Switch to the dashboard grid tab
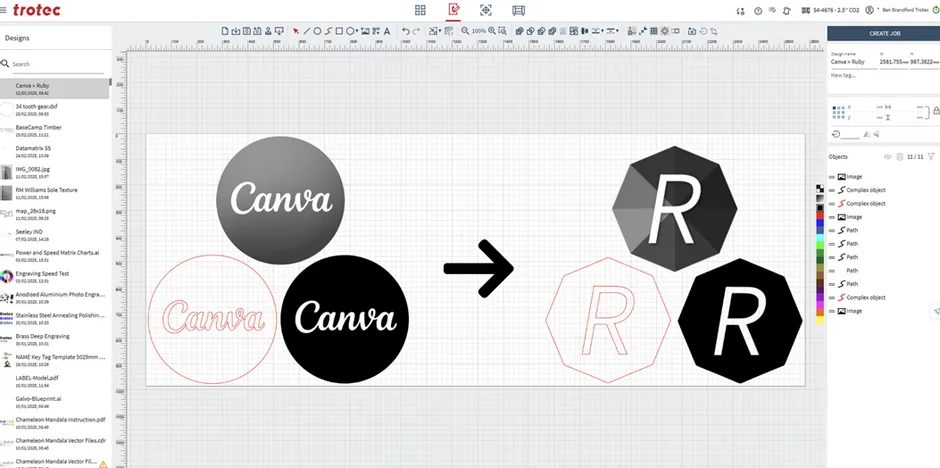This screenshot has height=468, width=940. [420, 10]
